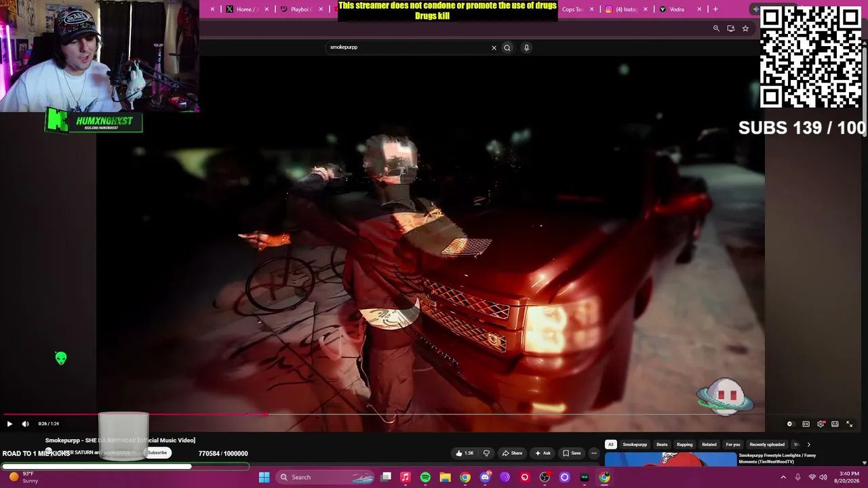Toggle subtitles in the video player

806,424
